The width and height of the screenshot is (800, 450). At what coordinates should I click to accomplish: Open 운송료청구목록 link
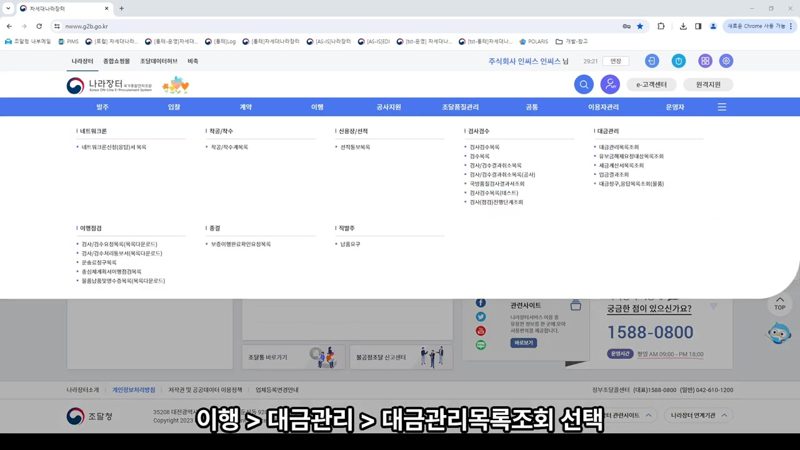click(x=99, y=262)
